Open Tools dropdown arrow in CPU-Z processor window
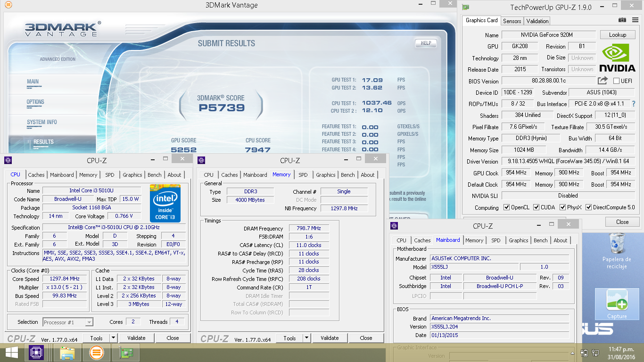 [113, 338]
